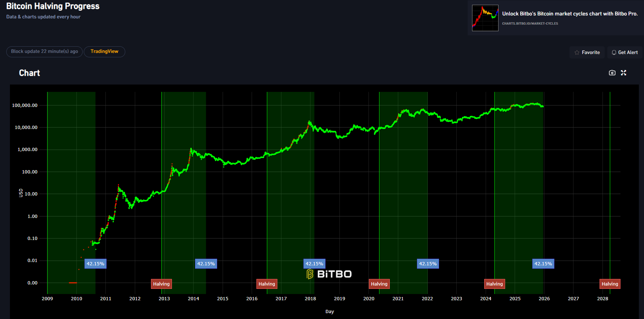Click the bell icon beside Get Alert
Image resolution: width=644 pixels, height=319 pixels.
click(x=614, y=53)
